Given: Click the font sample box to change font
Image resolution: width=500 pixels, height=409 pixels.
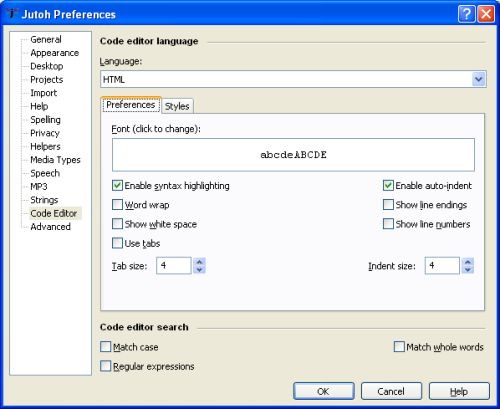Looking at the screenshot, I should point(293,155).
